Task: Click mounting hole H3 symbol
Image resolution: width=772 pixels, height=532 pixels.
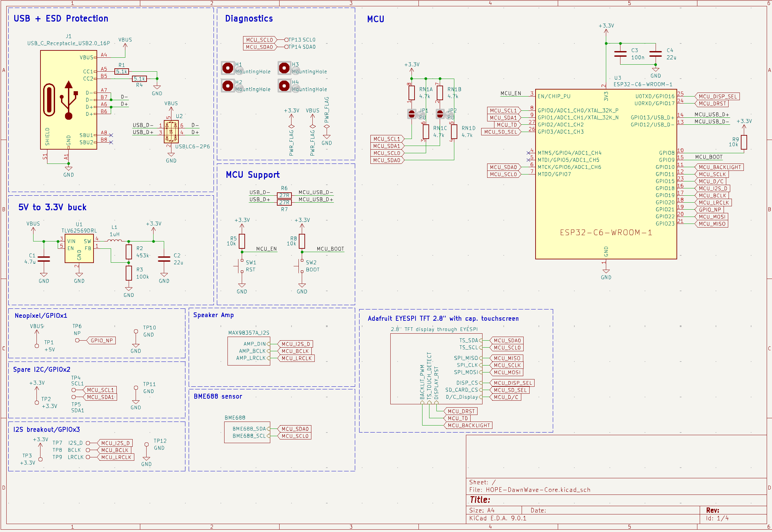Action: (284, 68)
